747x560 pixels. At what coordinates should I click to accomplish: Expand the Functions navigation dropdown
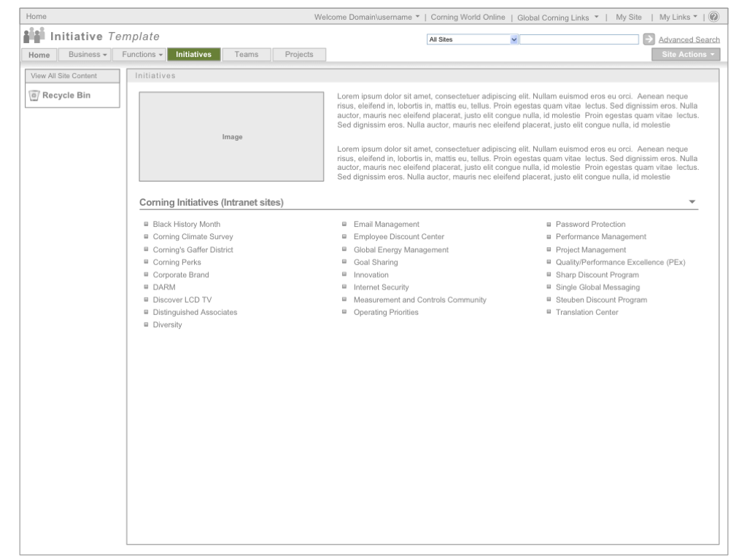139,55
